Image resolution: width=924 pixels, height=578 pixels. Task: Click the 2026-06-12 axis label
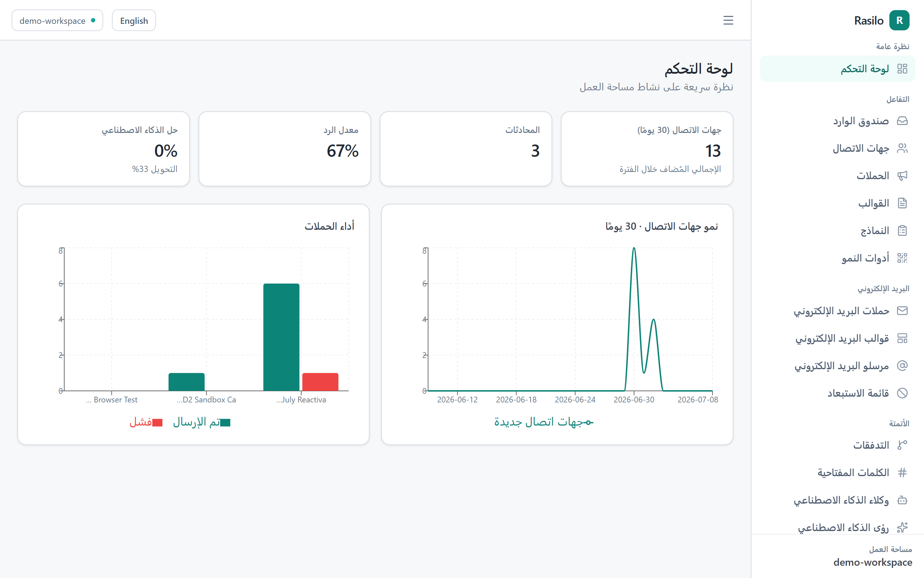(457, 400)
